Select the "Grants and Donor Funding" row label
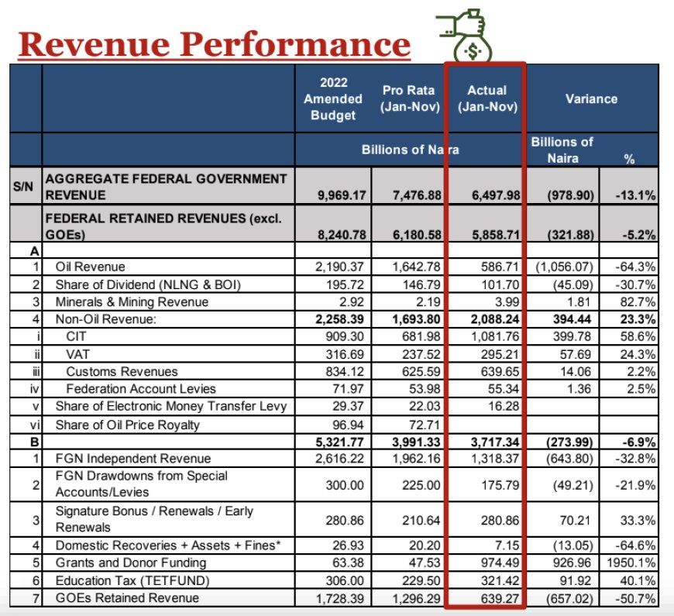This screenshot has height=616, width=674. [131, 563]
